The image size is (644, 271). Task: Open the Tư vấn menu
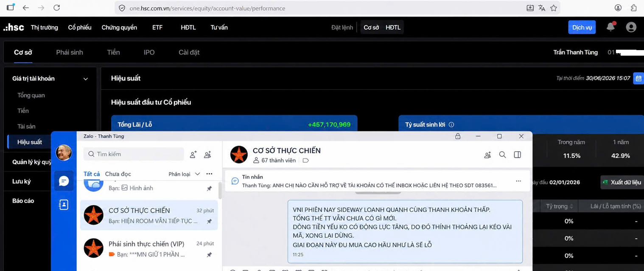[x=219, y=28]
